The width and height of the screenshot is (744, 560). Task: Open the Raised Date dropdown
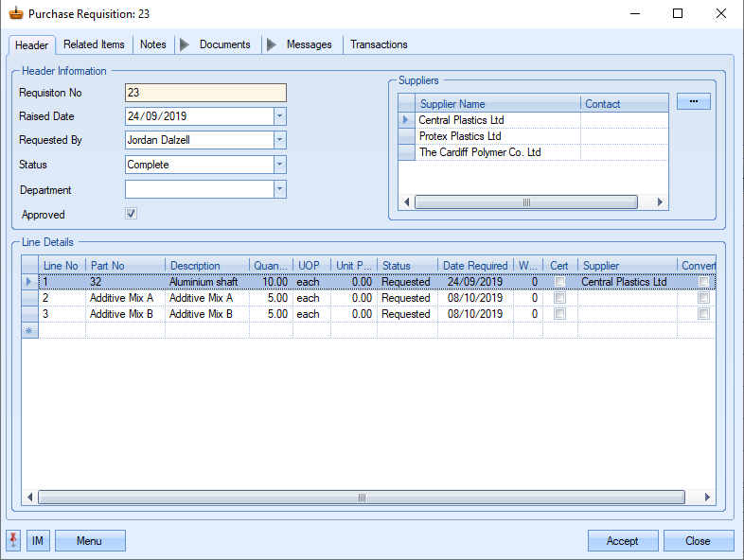pos(279,116)
